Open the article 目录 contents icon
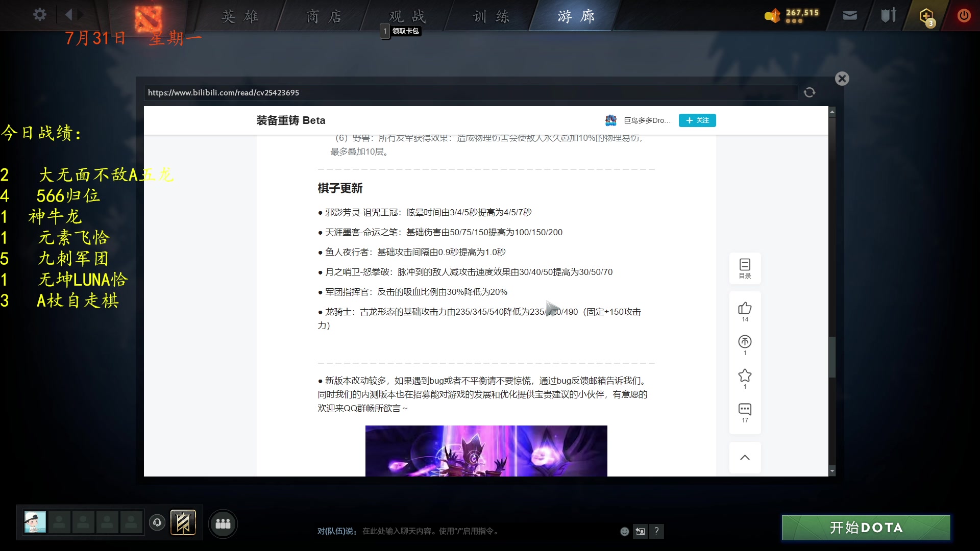This screenshot has height=551, width=980. pyautogui.click(x=745, y=268)
